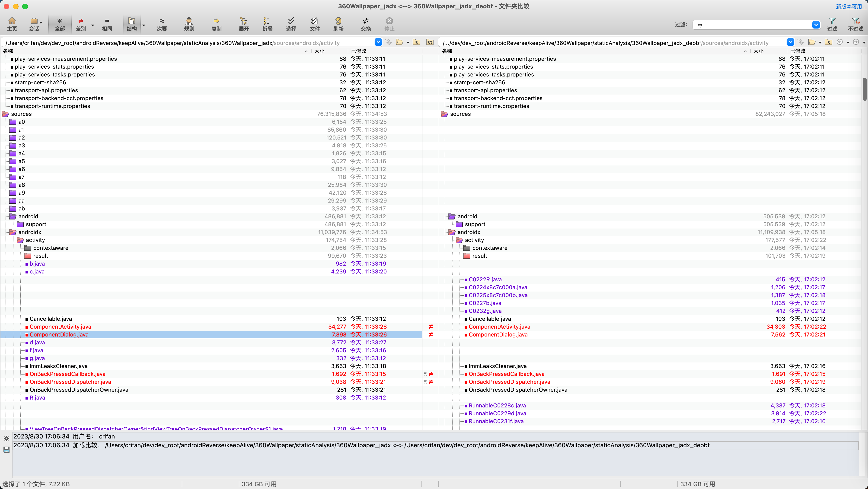This screenshot has height=489, width=868.
Task: Expand the left pane a5 folder
Action: point(13,161)
